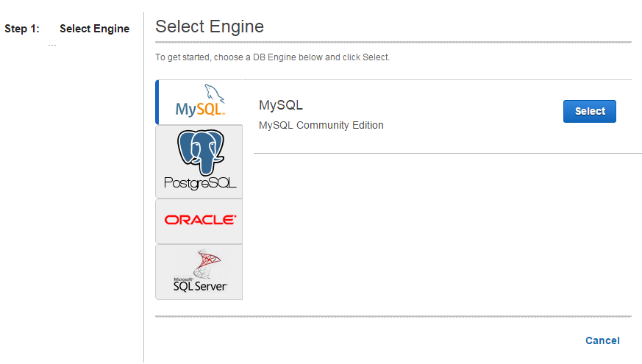
Task: Select the MySQL engine tab
Action: click(x=199, y=102)
